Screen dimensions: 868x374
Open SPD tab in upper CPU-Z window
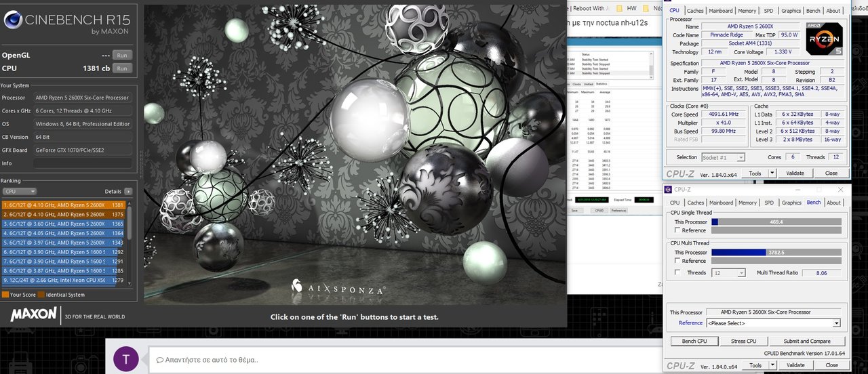[x=768, y=11]
